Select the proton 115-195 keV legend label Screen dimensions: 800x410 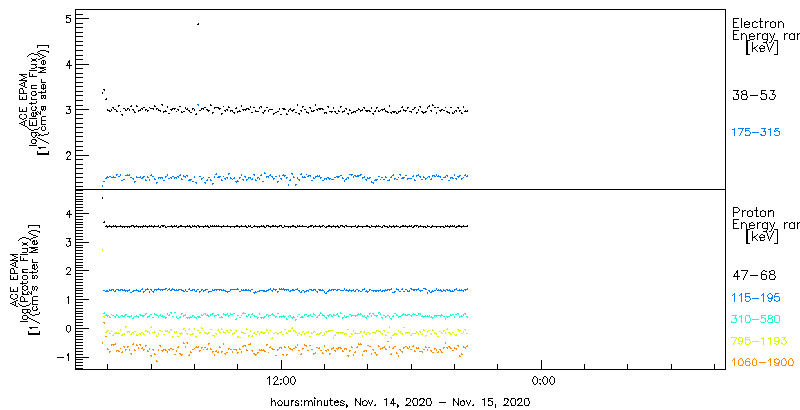(756, 300)
